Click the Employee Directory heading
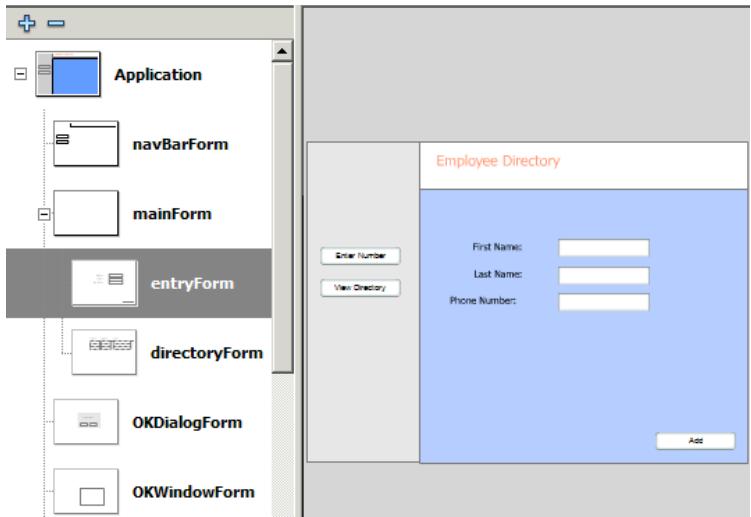 click(498, 161)
